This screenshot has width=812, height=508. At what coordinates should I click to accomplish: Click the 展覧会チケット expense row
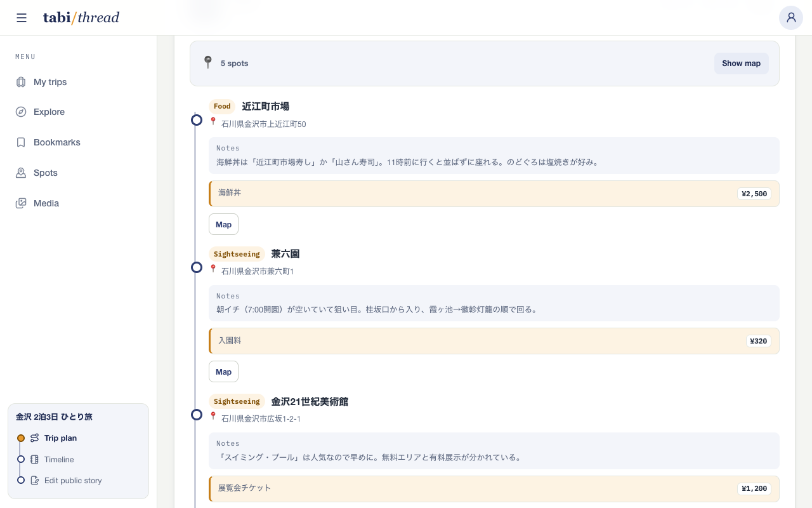pos(494,489)
